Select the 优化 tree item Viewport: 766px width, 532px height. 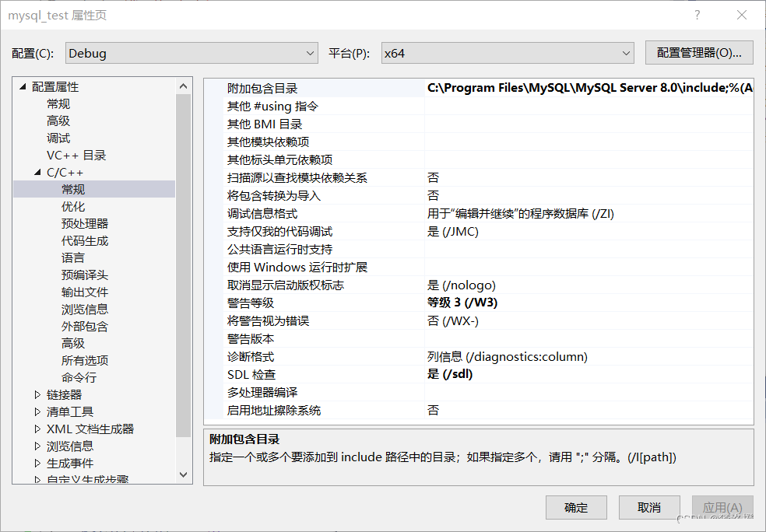click(73, 206)
